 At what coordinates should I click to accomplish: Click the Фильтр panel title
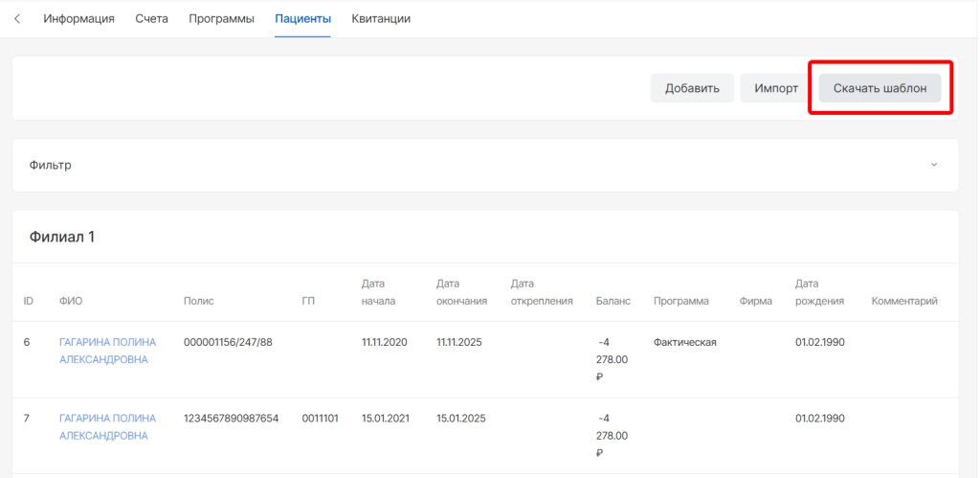point(51,165)
